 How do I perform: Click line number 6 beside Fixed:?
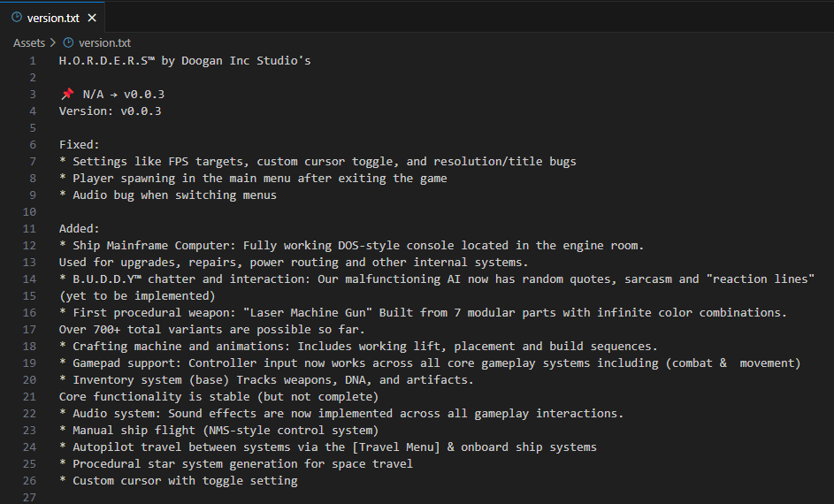coord(33,145)
